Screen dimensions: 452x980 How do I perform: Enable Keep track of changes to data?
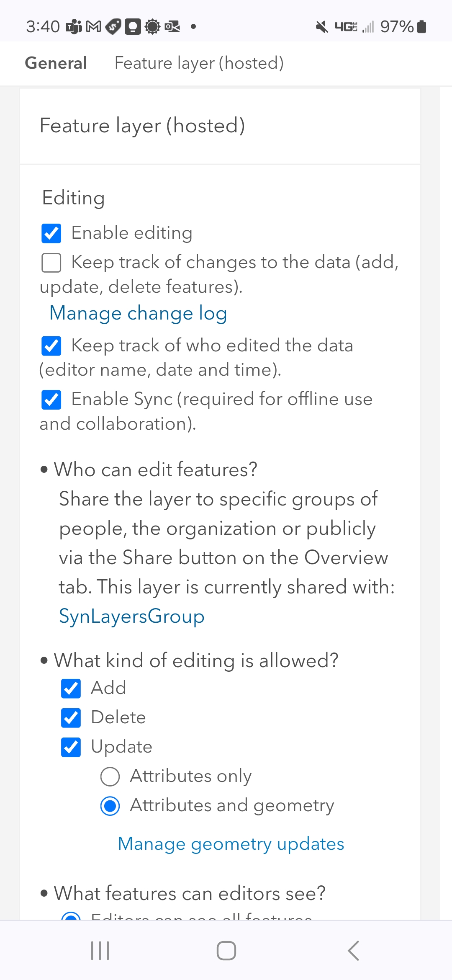point(51,263)
